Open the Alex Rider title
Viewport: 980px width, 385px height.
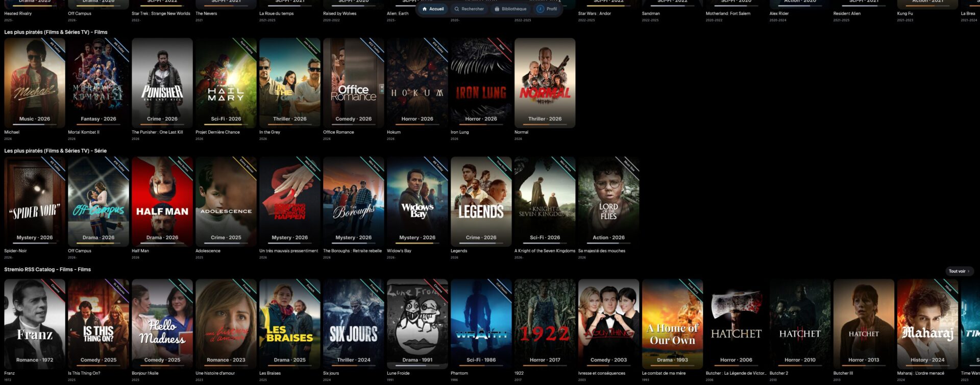pos(779,14)
